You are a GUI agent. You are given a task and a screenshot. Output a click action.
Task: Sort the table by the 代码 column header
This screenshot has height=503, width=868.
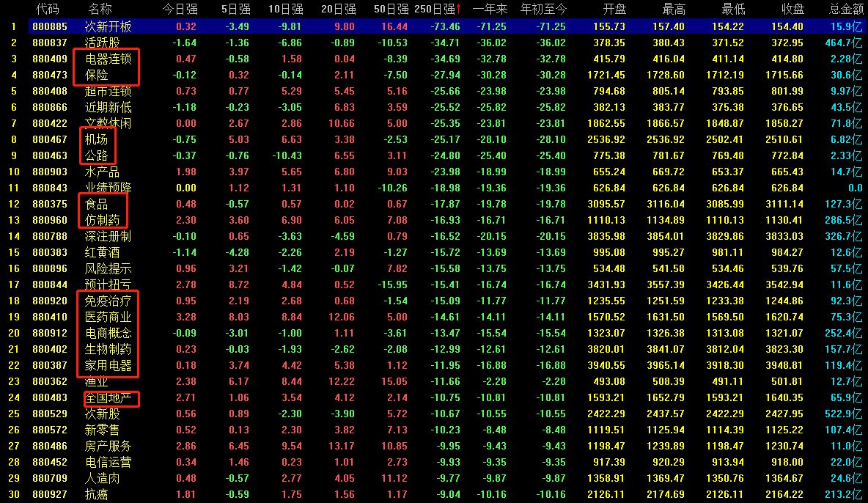pyautogui.click(x=47, y=9)
